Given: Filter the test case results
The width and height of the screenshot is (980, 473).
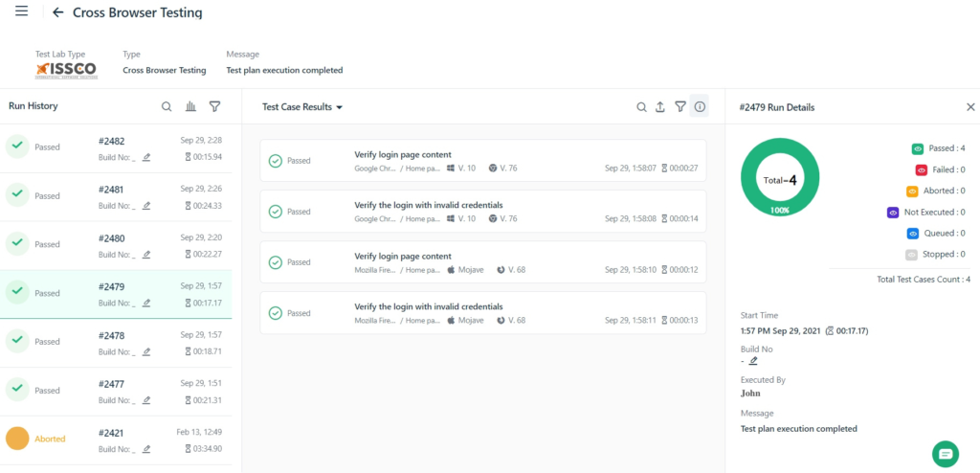Looking at the screenshot, I should pos(680,107).
